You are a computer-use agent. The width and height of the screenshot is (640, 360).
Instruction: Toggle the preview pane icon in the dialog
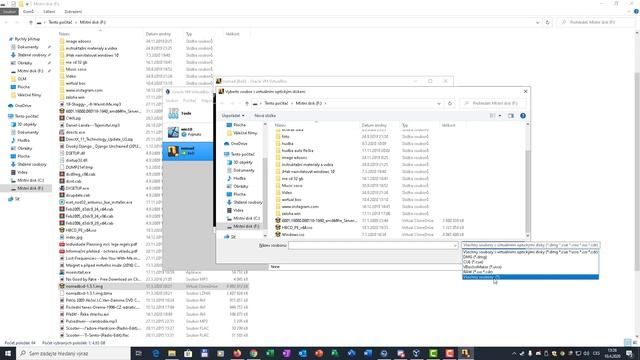coord(511,116)
